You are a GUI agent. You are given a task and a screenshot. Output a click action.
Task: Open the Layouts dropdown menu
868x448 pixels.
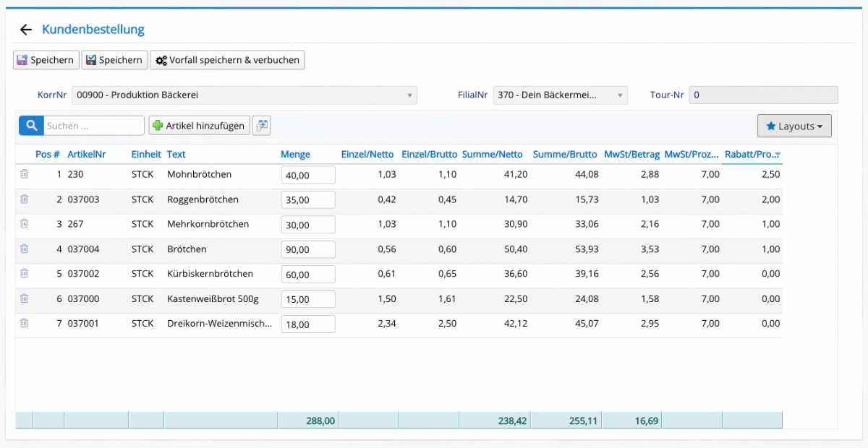coord(794,126)
